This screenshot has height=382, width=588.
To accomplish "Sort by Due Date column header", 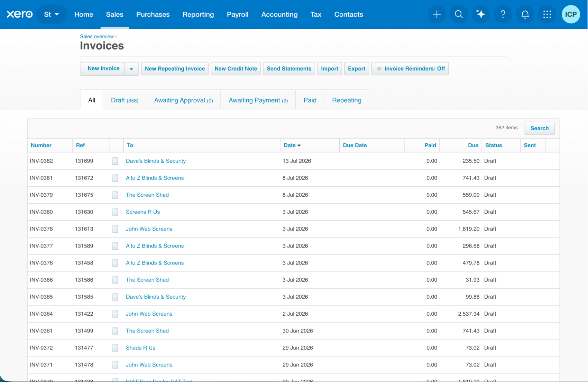I will (x=355, y=145).
